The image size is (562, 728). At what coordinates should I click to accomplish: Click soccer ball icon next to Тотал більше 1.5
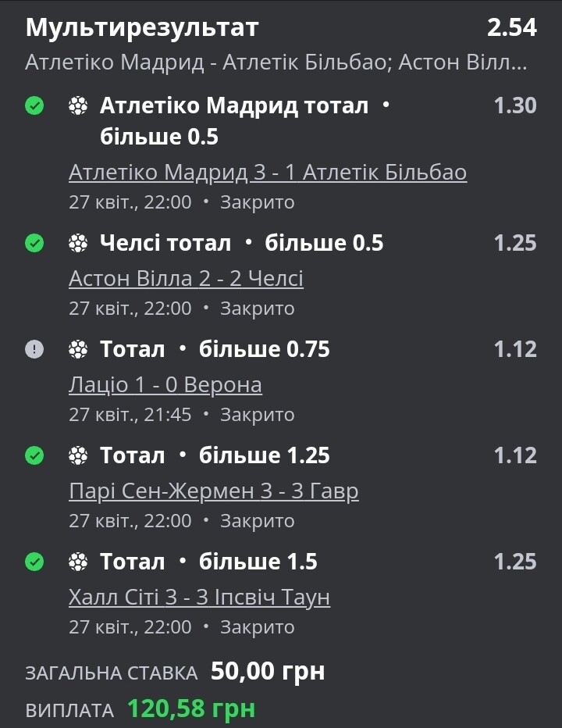coord(78,562)
